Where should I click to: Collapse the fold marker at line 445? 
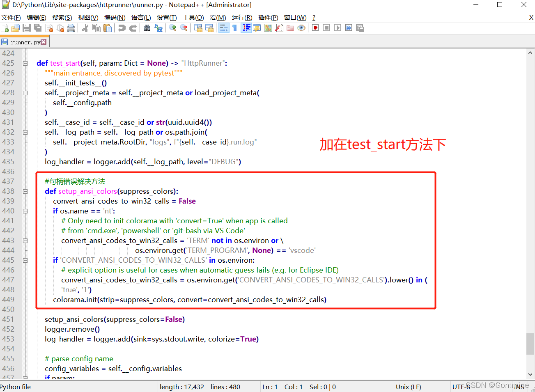click(25, 260)
